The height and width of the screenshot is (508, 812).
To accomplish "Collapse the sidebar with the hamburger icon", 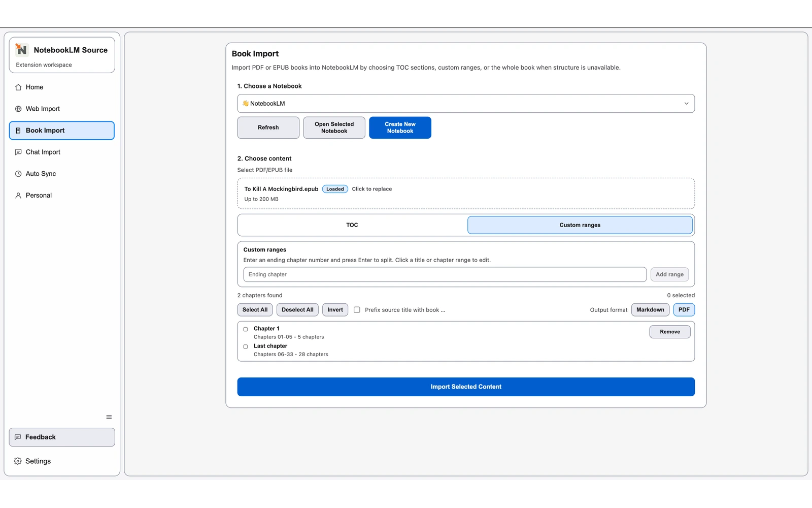I will pyautogui.click(x=109, y=417).
